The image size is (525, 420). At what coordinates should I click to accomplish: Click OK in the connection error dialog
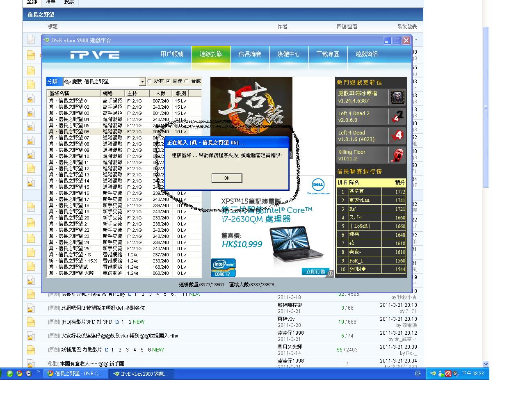(x=226, y=178)
